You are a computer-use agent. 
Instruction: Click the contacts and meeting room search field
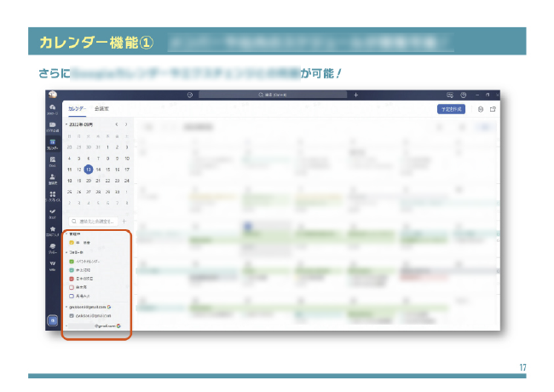pos(92,221)
